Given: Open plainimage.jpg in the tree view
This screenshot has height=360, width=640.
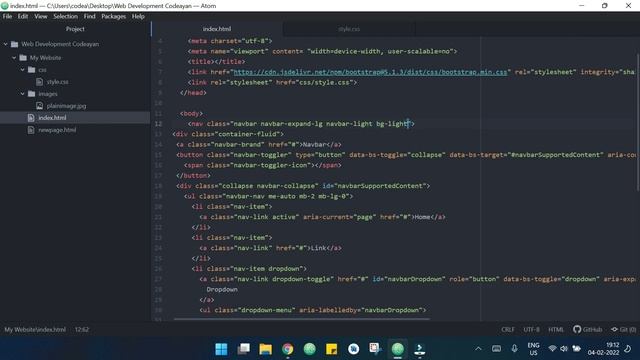Looking at the screenshot, I should pos(66,106).
